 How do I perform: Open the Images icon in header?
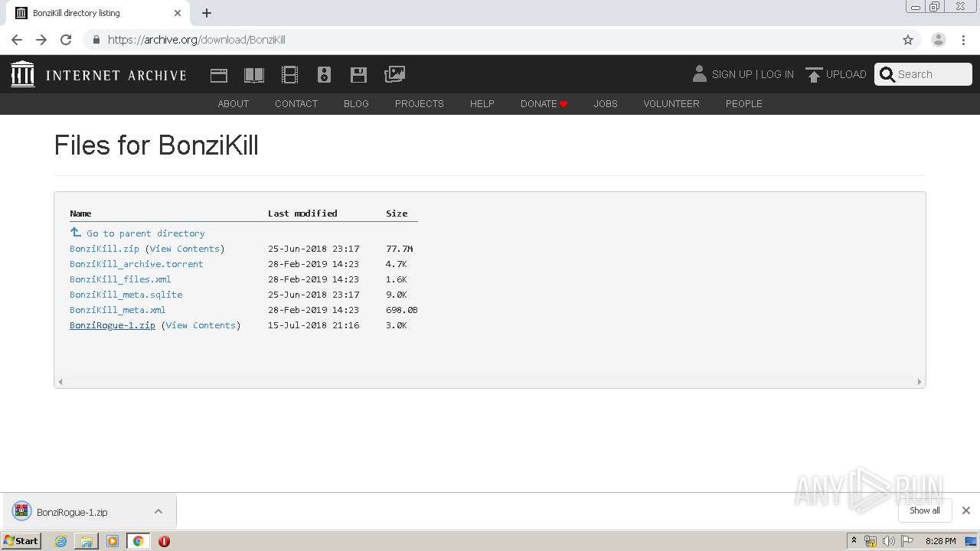tap(394, 74)
